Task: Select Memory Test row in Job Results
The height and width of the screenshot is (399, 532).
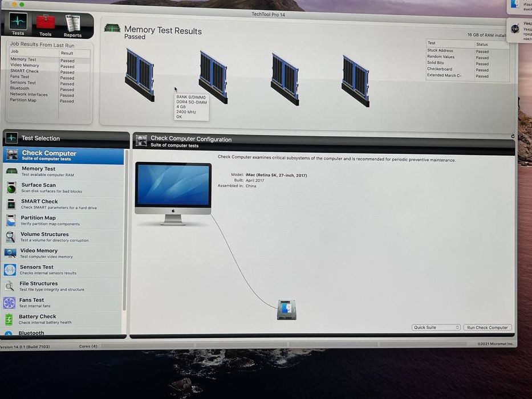Action: pos(50,60)
